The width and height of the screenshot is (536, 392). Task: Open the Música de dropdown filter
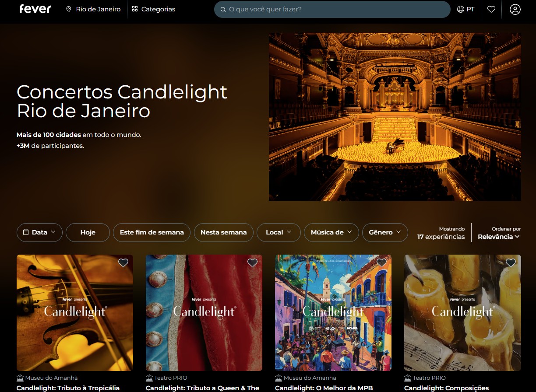pos(331,232)
